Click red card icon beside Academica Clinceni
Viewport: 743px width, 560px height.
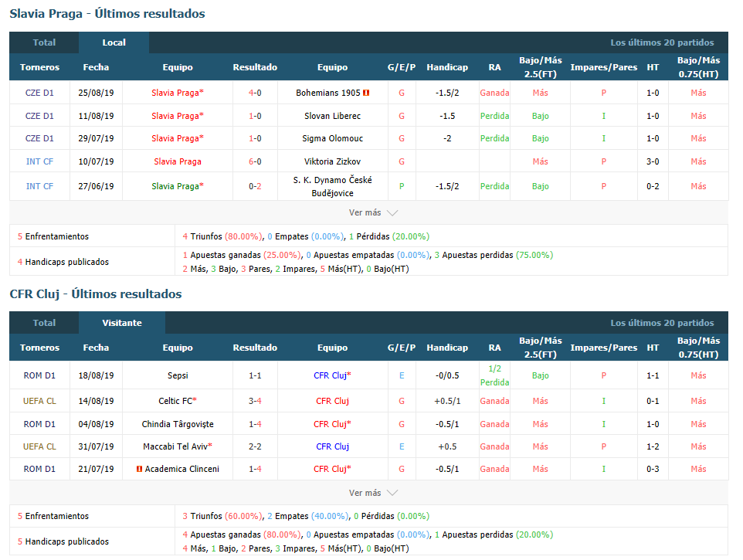coord(139,469)
